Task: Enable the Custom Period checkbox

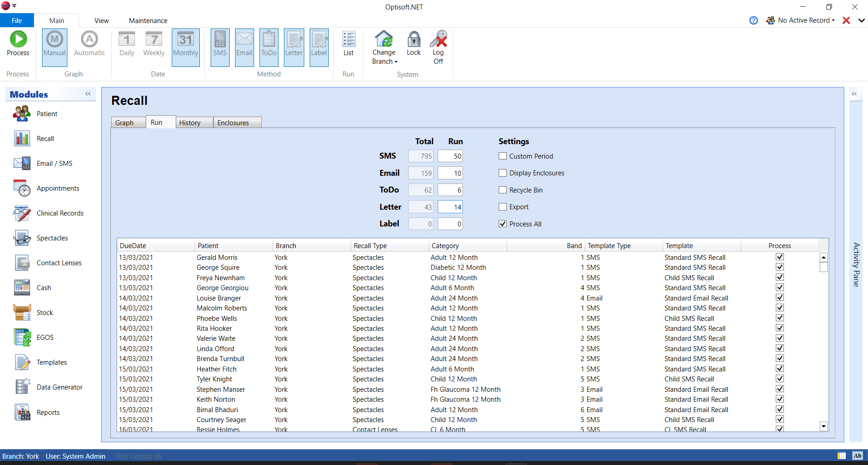Action: click(503, 156)
